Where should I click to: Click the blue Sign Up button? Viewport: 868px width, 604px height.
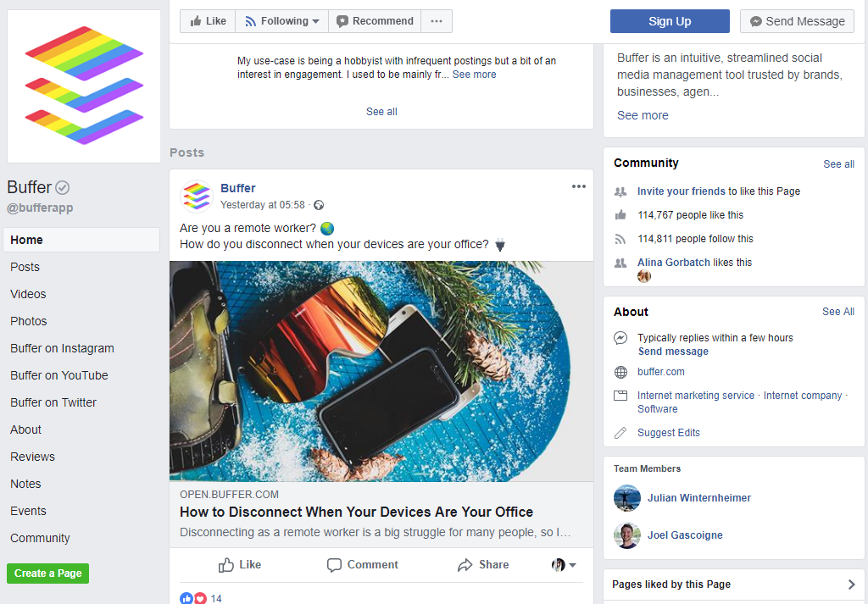point(670,21)
